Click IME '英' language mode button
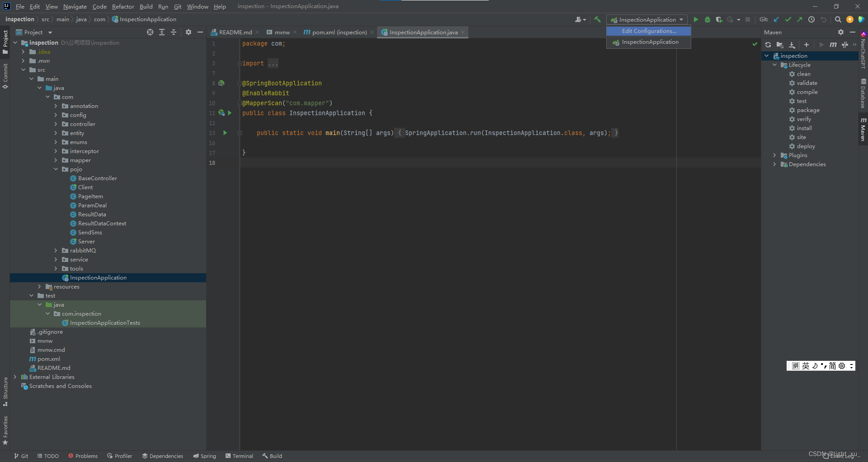The width and height of the screenshot is (868, 462). pos(806,366)
